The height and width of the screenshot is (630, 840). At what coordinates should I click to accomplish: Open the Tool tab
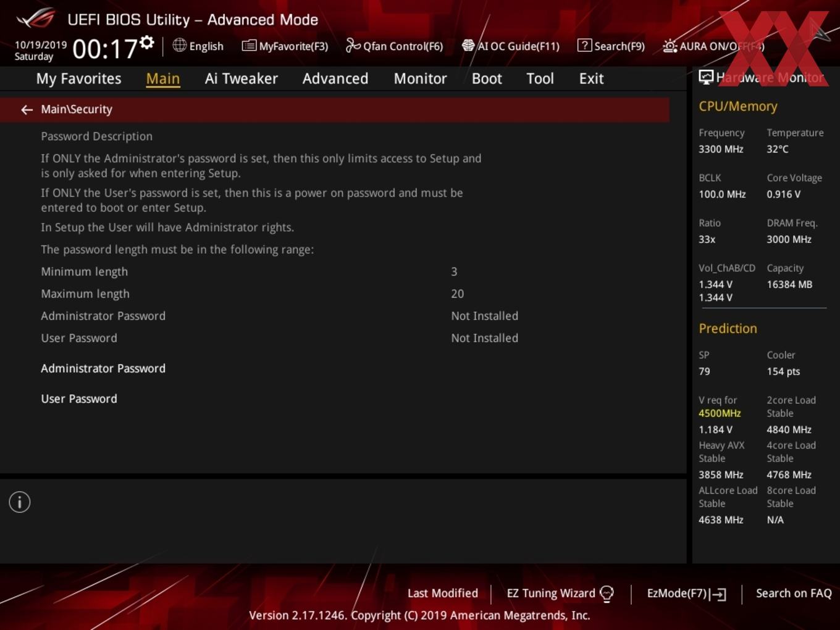540,78
